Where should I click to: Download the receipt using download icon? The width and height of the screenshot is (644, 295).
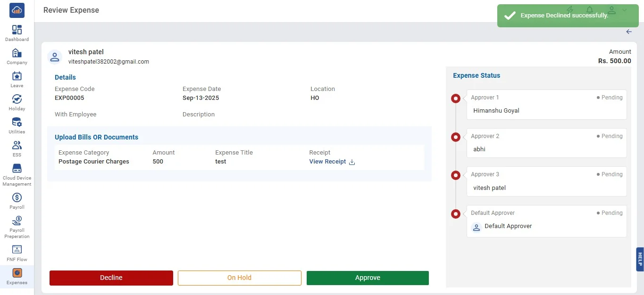(352, 162)
